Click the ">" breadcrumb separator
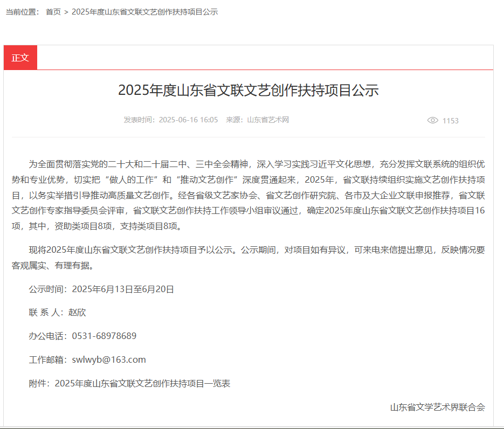Viewport: 504px width, 429px height. (x=66, y=12)
